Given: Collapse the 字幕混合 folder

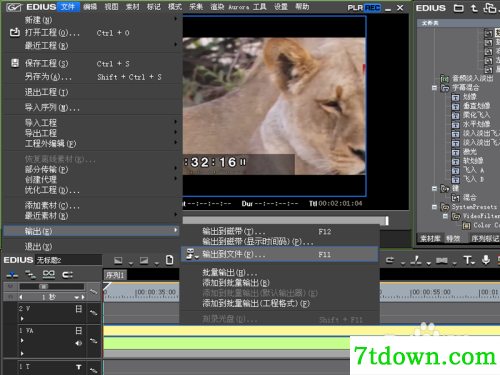Looking at the screenshot, I should 434,88.
